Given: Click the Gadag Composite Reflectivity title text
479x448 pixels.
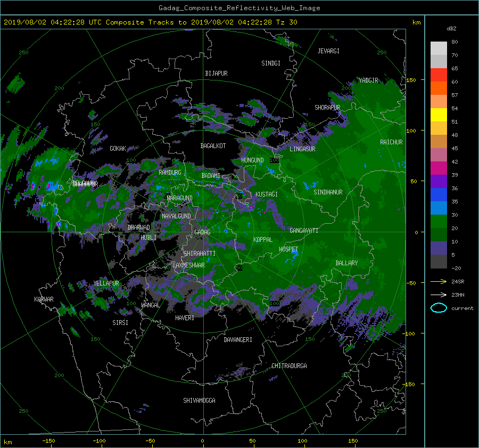Looking at the screenshot, I should coord(239,8).
